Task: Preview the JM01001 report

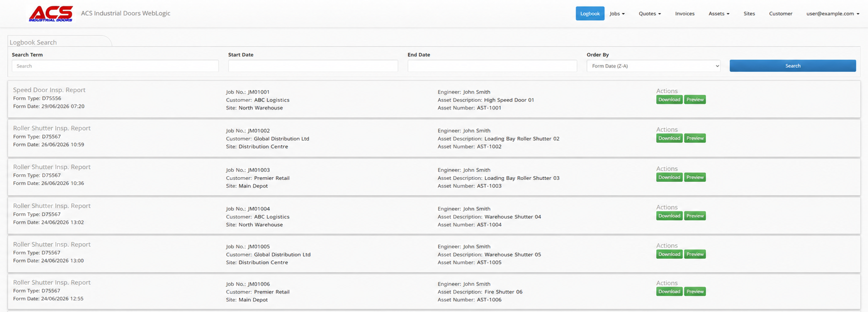Action: pyautogui.click(x=695, y=99)
